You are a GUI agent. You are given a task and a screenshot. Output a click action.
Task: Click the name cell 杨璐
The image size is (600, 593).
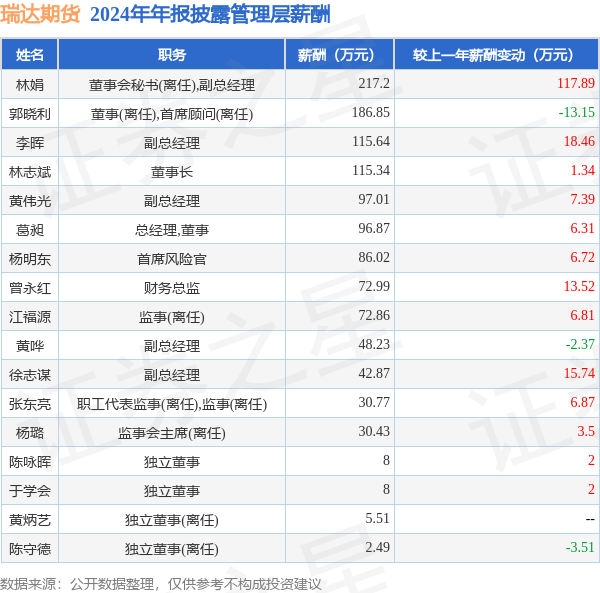pyautogui.click(x=30, y=433)
